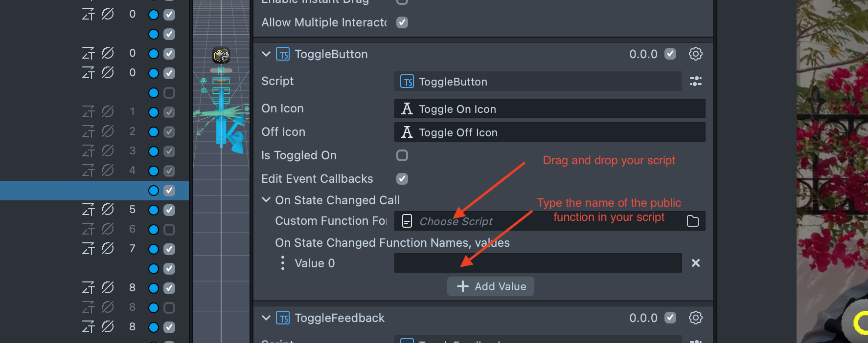
Task: Click the TypeScript icon in Script field
Action: coord(407,81)
